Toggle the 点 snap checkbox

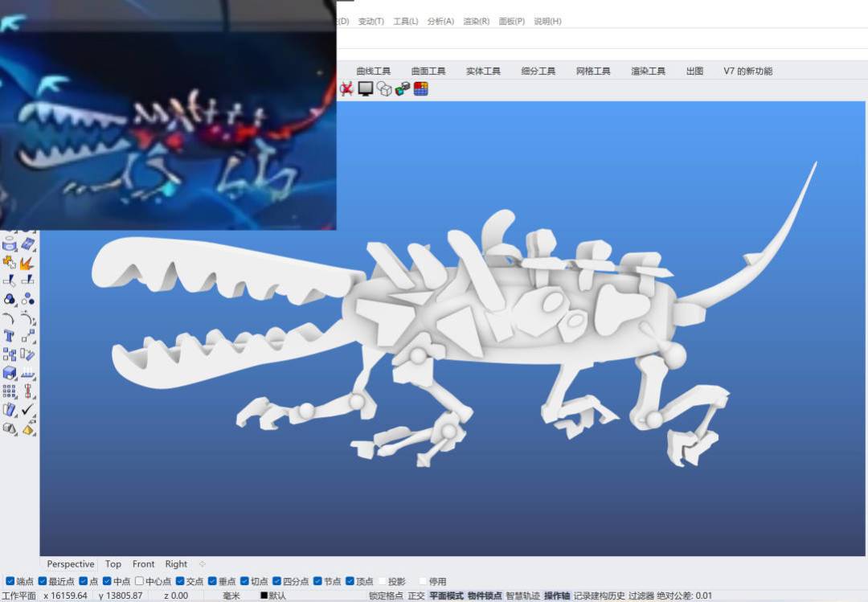(x=84, y=581)
